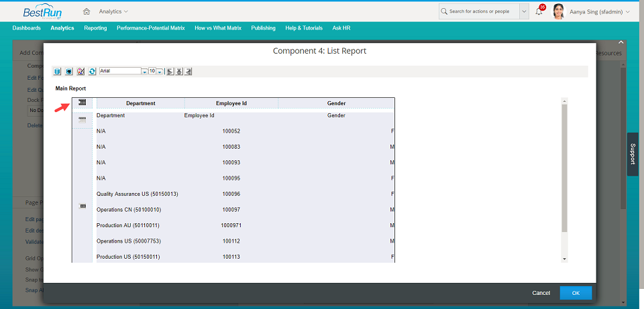Click the non-bold Employee Id column label
The width and height of the screenshot is (644, 309).
pyautogui.click(x=199, y=116)
